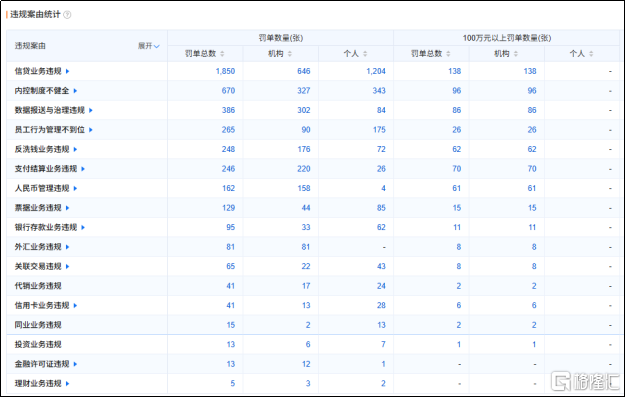Expand the 金融许可证违规 row
Image resolution: width=626 pixels, height=398 pixels.
(x=75, y=364)
